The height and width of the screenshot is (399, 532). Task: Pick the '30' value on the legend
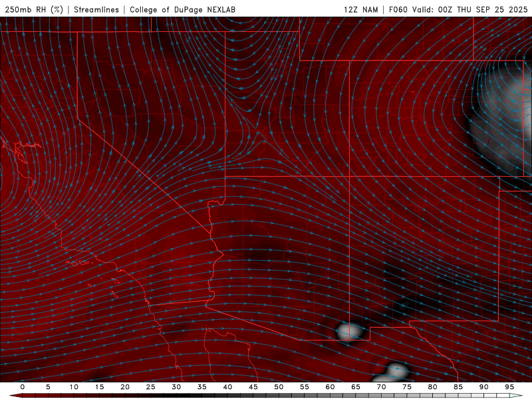pyautogui.click(x=176, y=387)
